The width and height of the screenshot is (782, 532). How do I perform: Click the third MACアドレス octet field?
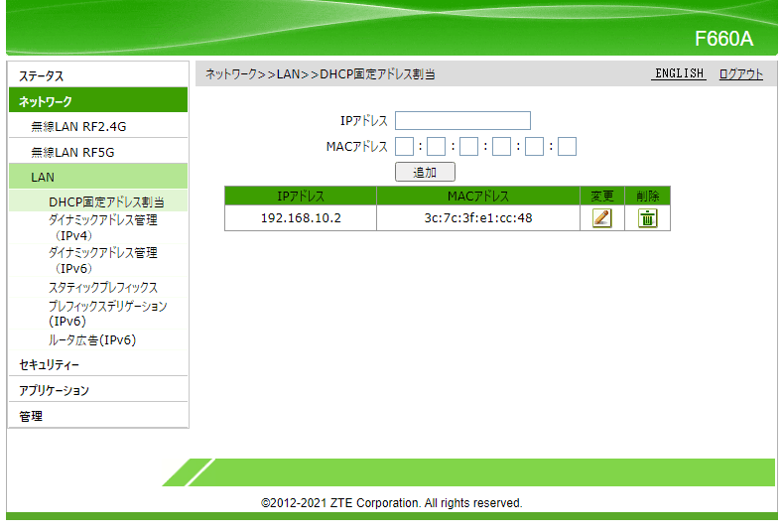[469, 147]
